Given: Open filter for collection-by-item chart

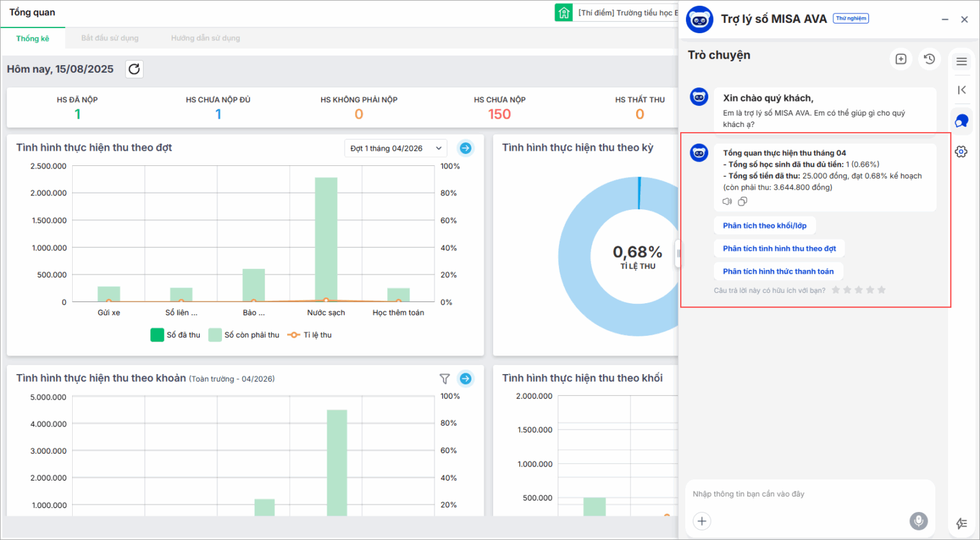Looking at the screenshot, I should 445,379.
